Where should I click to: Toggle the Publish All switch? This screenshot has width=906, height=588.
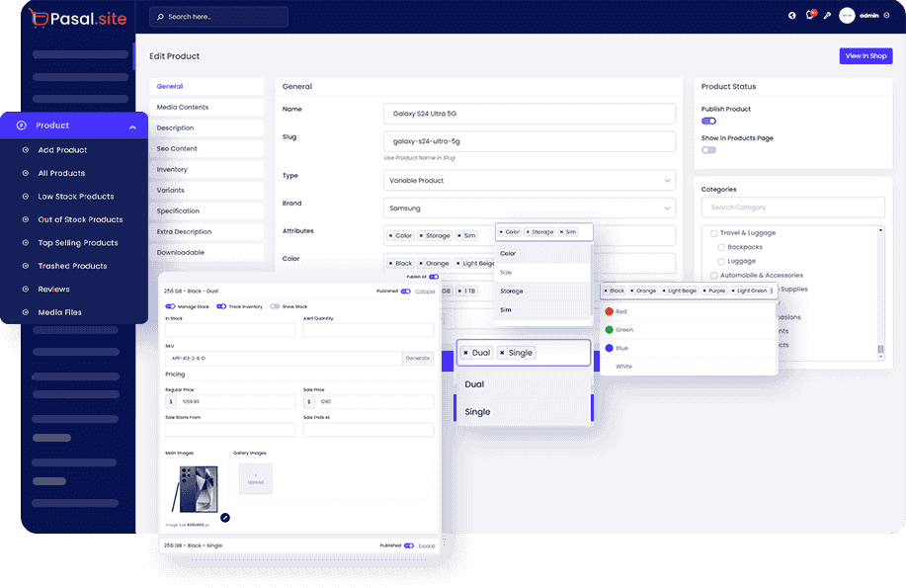pos(434,277)
